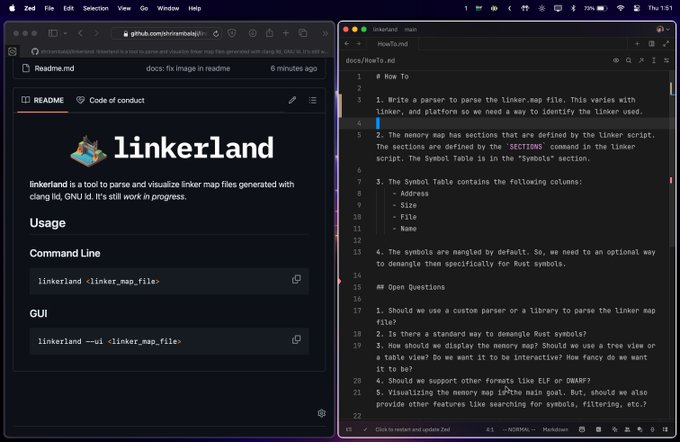The image size is (680, 442).
Task: Click the 4:1 cursor position in the status bar
Action: pos(490,429)
